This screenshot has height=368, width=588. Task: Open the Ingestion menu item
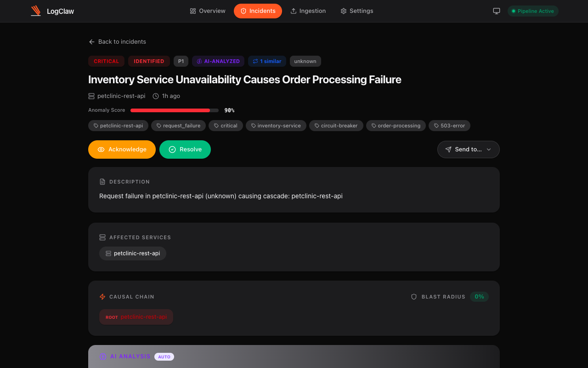click(x=308, y=11)
